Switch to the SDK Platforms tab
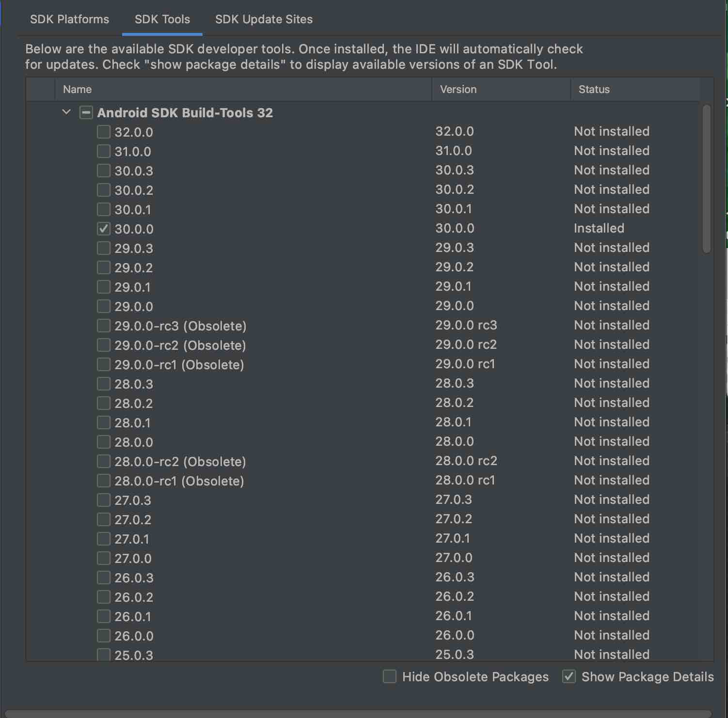The height and width of the screenshot is (718, 728). 69,19
